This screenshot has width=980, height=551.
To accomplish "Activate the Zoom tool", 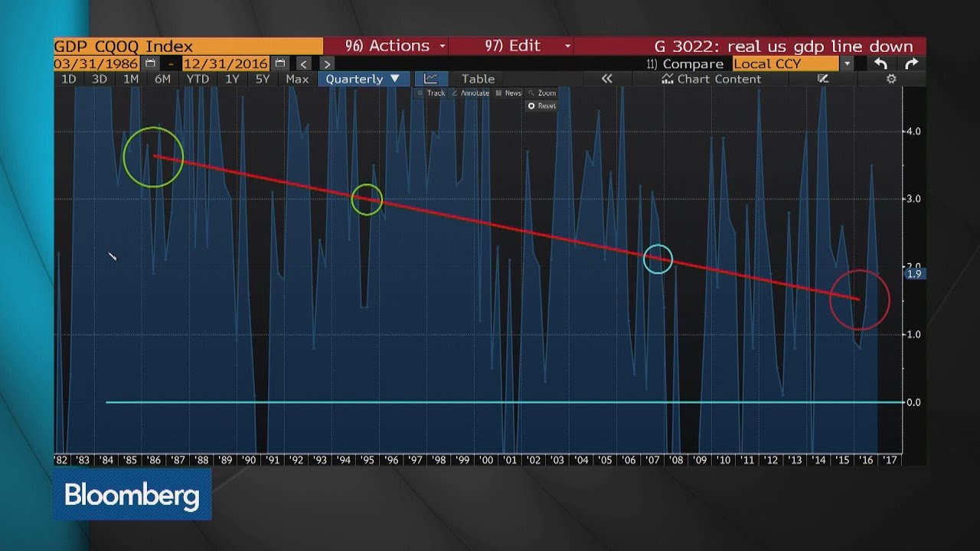I will (542, 93).
